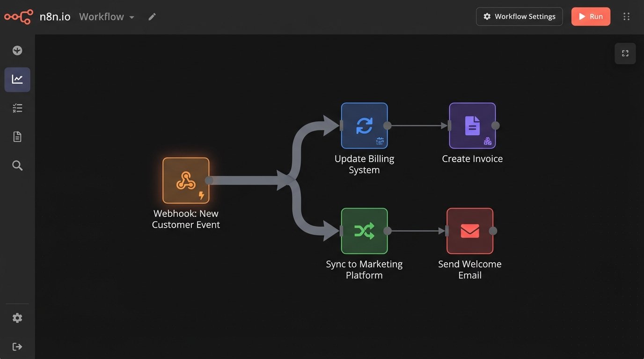Open the Send Welcome Email node
The width and height of the screenshot is (644, 359).
pyautogui.click(x=470, y=230)
